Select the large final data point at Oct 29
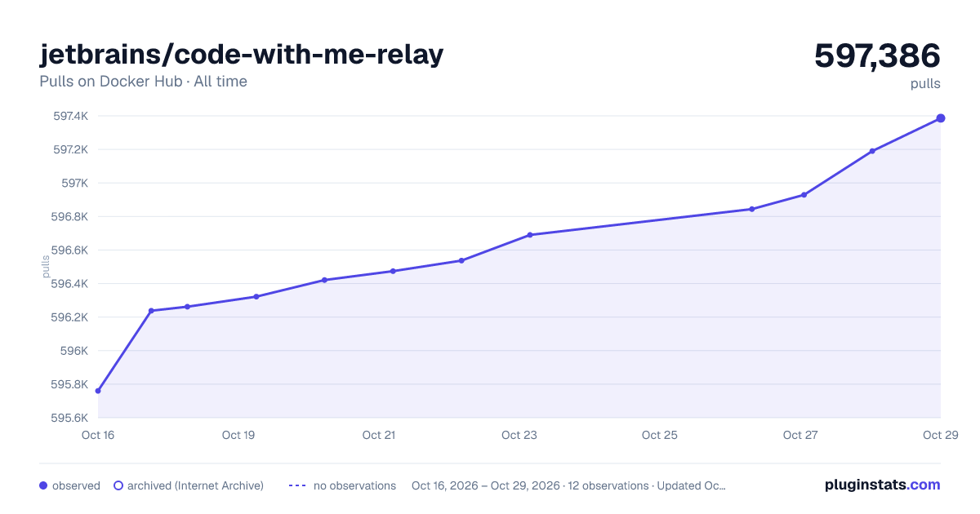Screen dimensions: 980x514 [941, 118]
